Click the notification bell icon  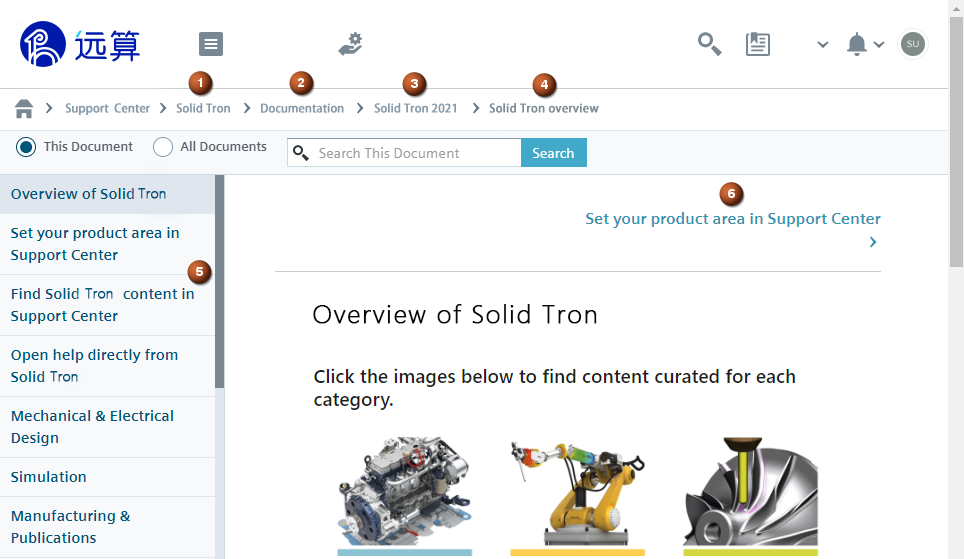[856, 44]
